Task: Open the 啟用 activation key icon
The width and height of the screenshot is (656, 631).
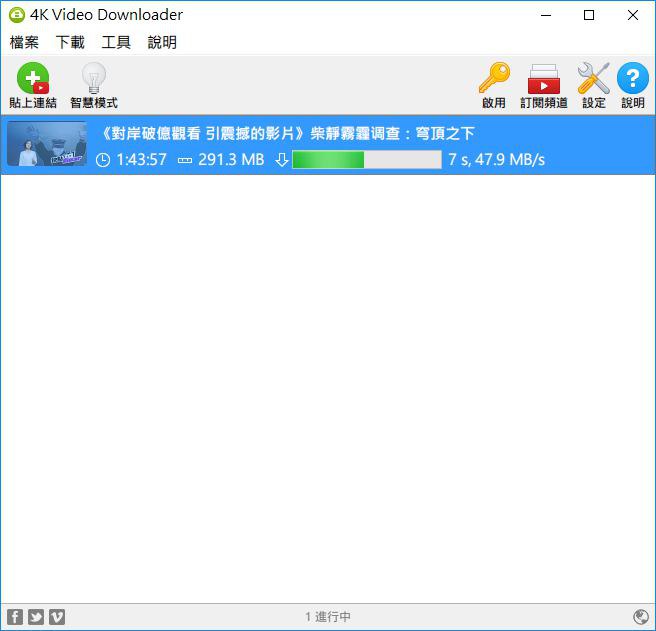Action: pos(494,78)
